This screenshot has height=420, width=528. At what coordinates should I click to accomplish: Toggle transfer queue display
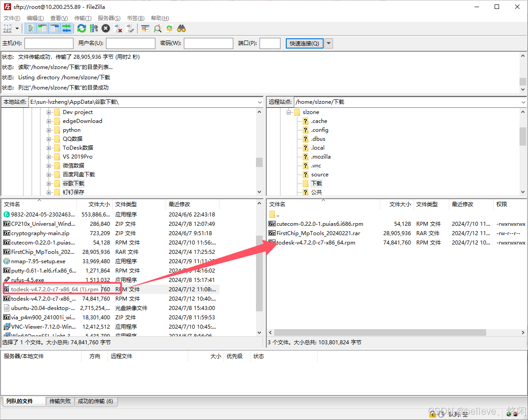click(67, 29)
